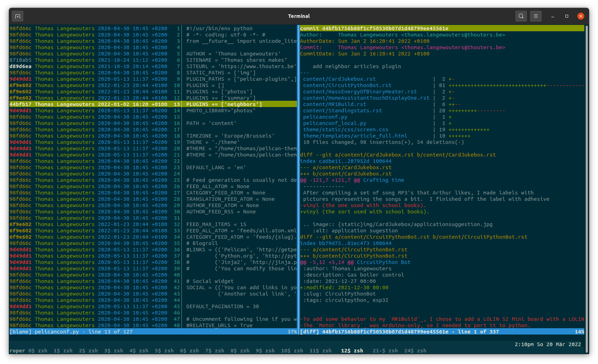Click the '10 files changed' summary line
Image resolution: width=598 pixels, height=364 pixels.
[384, 142]
